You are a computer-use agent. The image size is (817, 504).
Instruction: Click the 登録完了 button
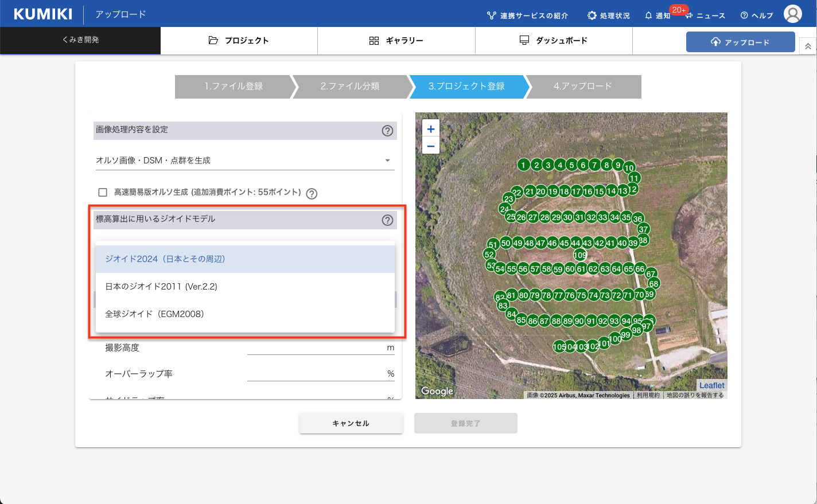click(x=466, y=423)
